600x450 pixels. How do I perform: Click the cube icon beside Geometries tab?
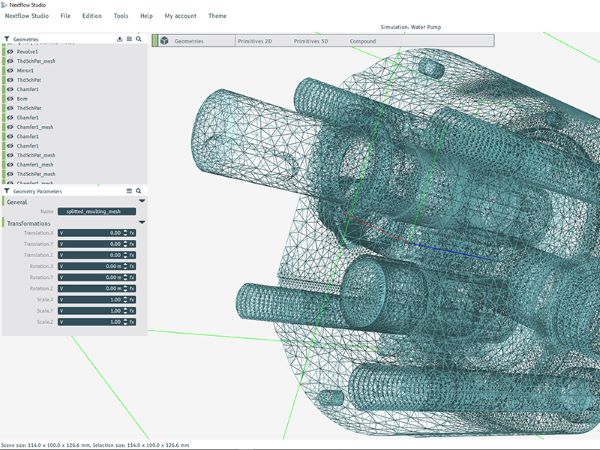tap(164, 41)
